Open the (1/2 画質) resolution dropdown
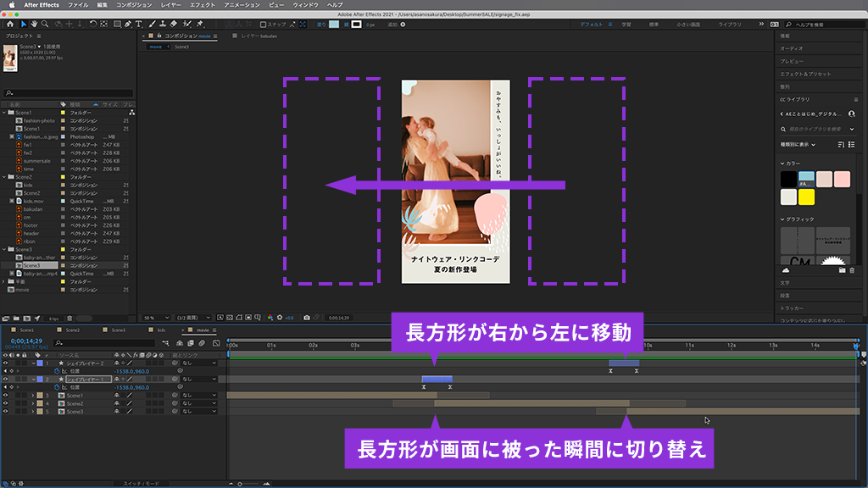This screenshot has width=868, height=488. coord(193,318)
